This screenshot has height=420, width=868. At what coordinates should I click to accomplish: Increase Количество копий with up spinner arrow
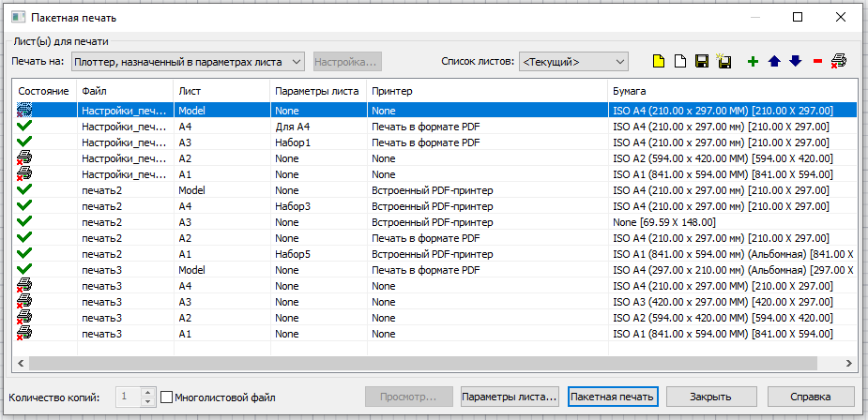click(147, 392)
